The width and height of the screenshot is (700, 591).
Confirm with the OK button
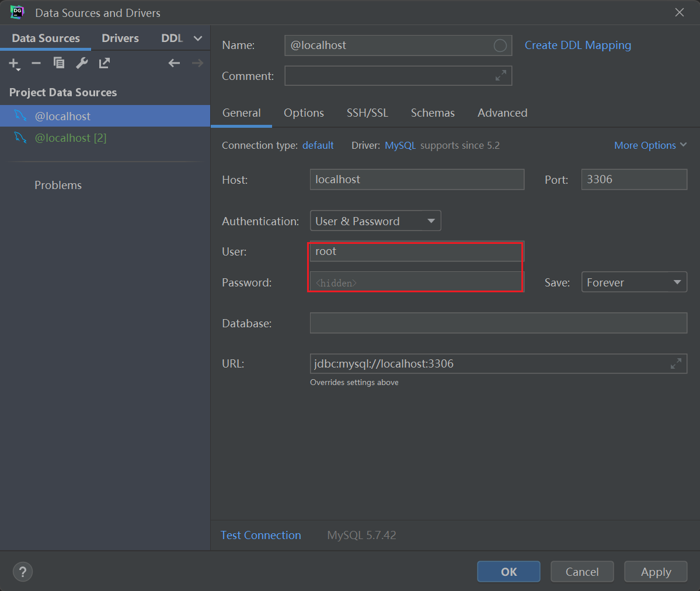pyautogui.click(x=509, y=572)
